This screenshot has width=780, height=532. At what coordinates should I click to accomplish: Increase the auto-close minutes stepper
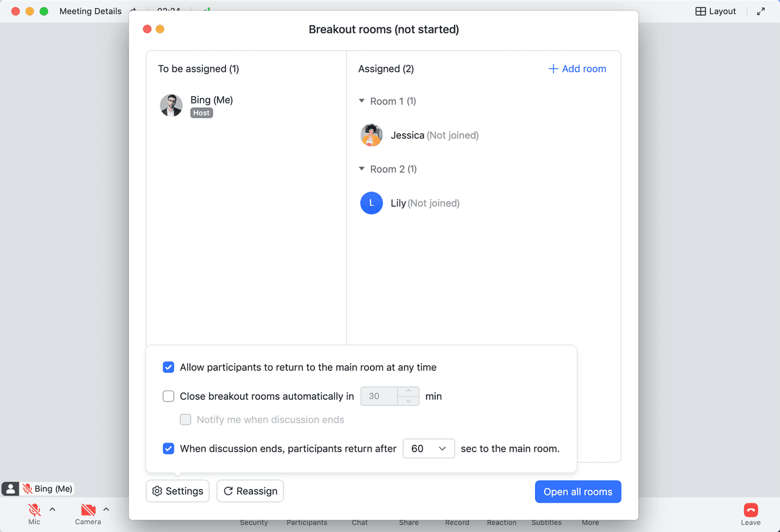tap(408, 391)
